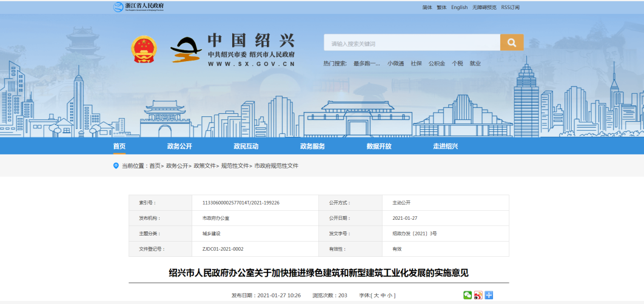The image size is (644, 304).
Task: Open more share options plus icon
Action: pos(489,295)
